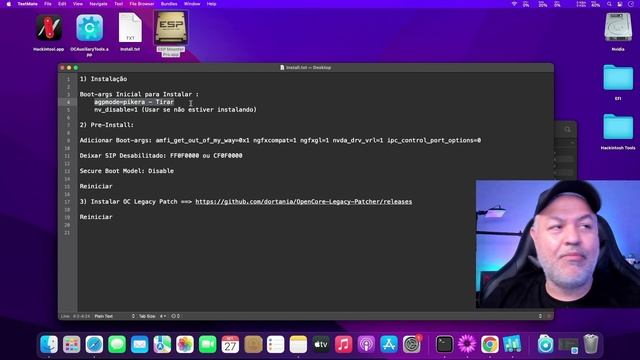Click line number 21 in the gutter
Viewport: 640px width, 360px height.
click(x=68, y=233)
